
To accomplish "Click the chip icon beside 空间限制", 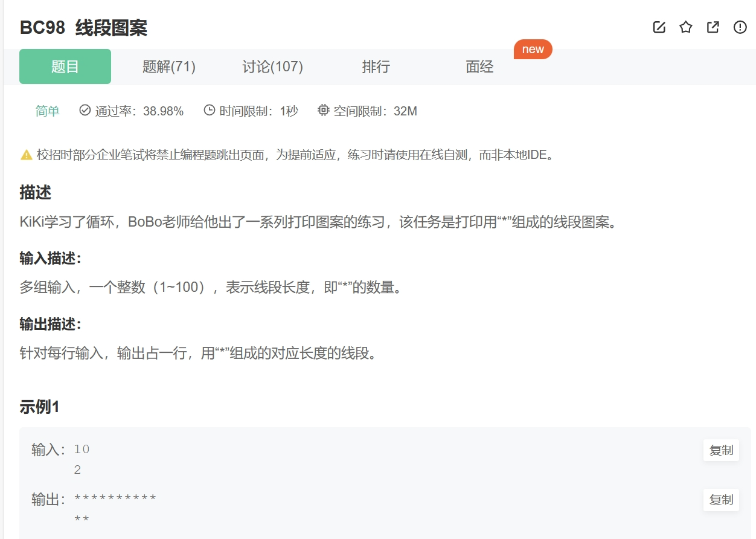I will pos(323,111).
